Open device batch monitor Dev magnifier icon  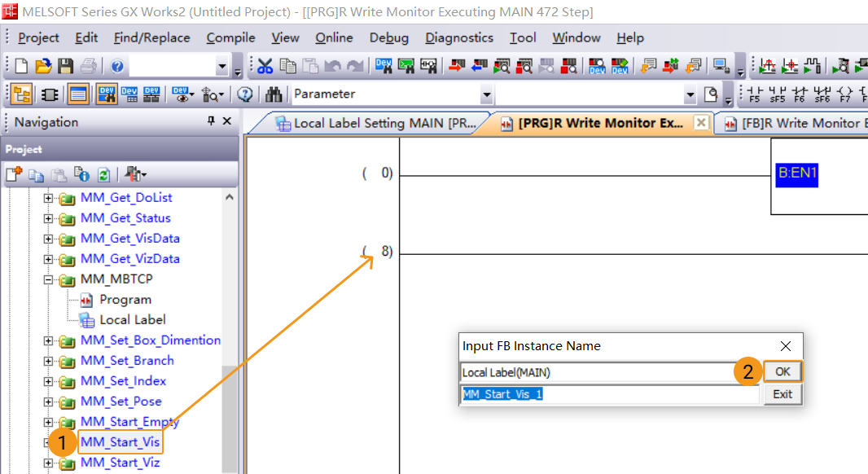pos(597,66)
